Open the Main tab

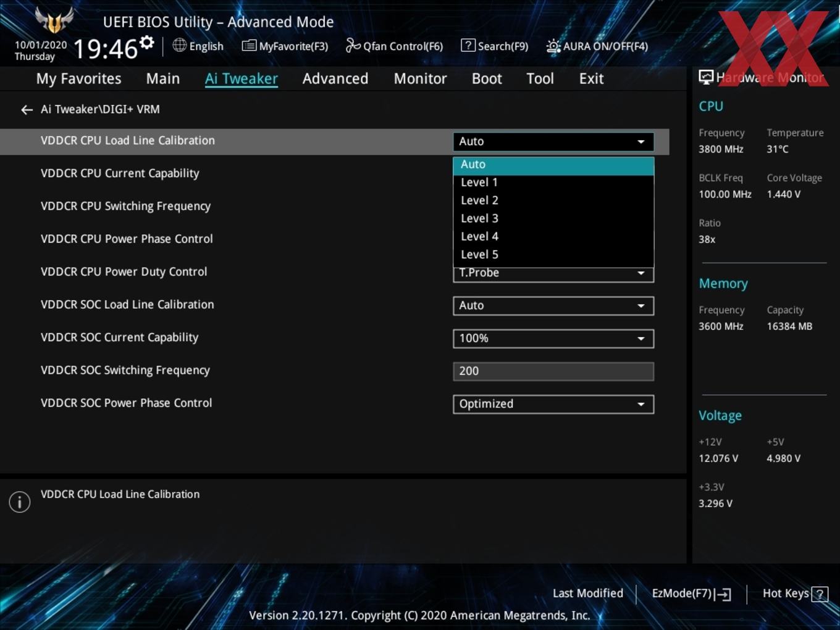[x=163, y=78]
